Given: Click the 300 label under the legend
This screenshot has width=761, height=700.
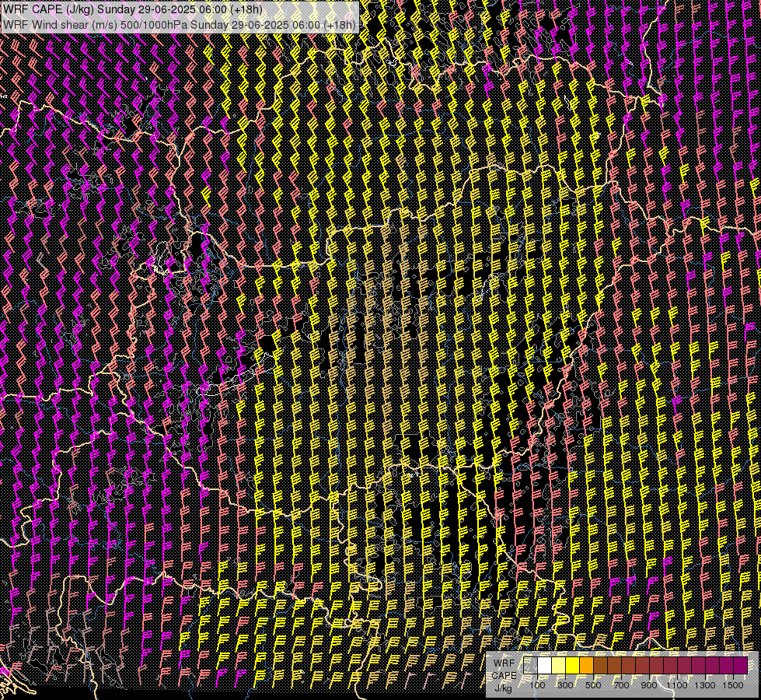Looking at the screenshot, I should pyautogui.click(x=565, y=685).
